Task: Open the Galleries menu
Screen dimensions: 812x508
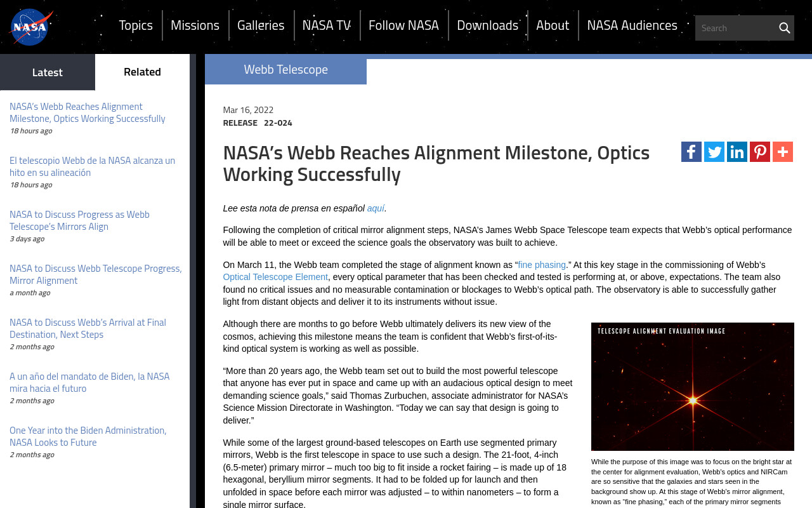Action: [261, 25]
